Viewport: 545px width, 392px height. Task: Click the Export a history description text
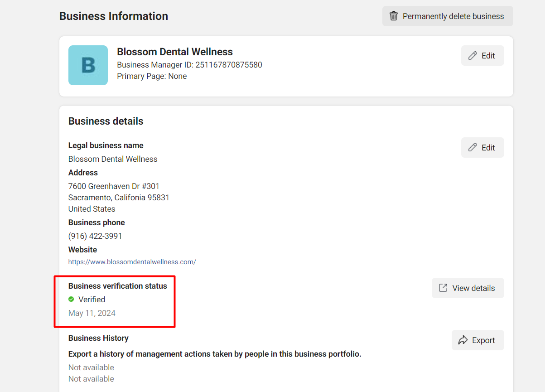[x=215, y=354]
